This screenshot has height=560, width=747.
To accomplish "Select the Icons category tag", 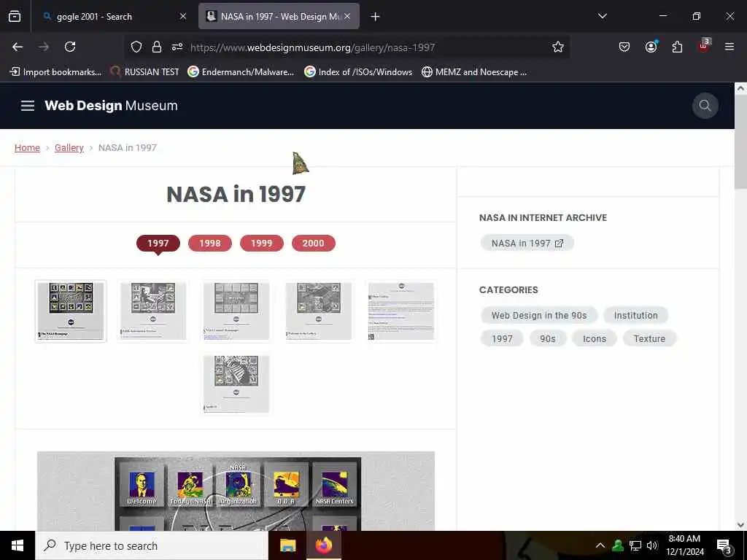I will (594, 338).
